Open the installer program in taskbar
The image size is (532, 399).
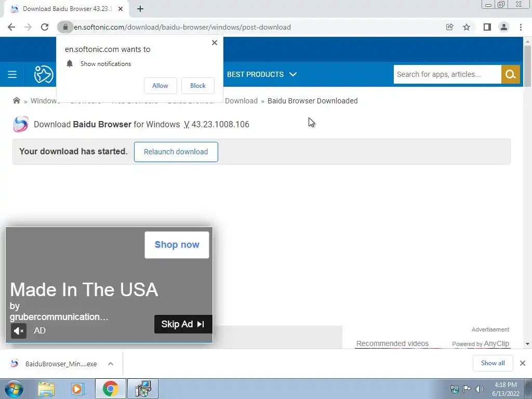143,389
